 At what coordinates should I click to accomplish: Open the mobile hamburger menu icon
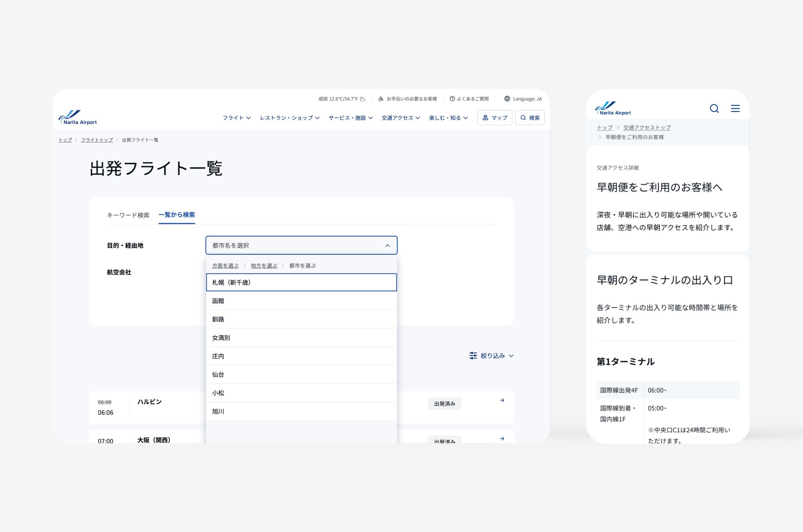[735, 108]
